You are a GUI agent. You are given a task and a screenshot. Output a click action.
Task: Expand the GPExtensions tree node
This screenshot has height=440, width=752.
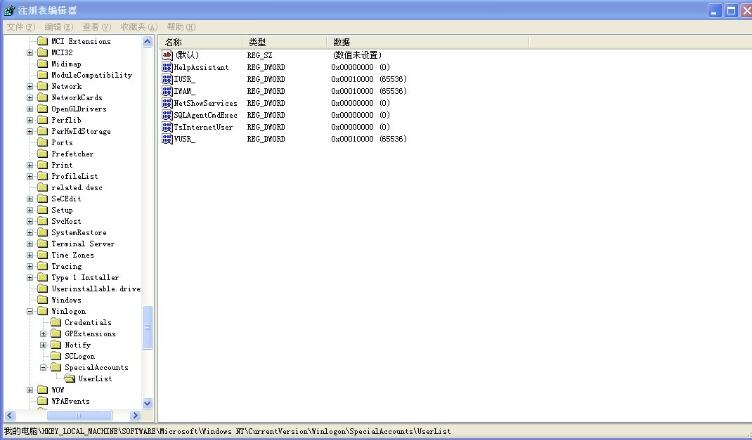[43, 334]
